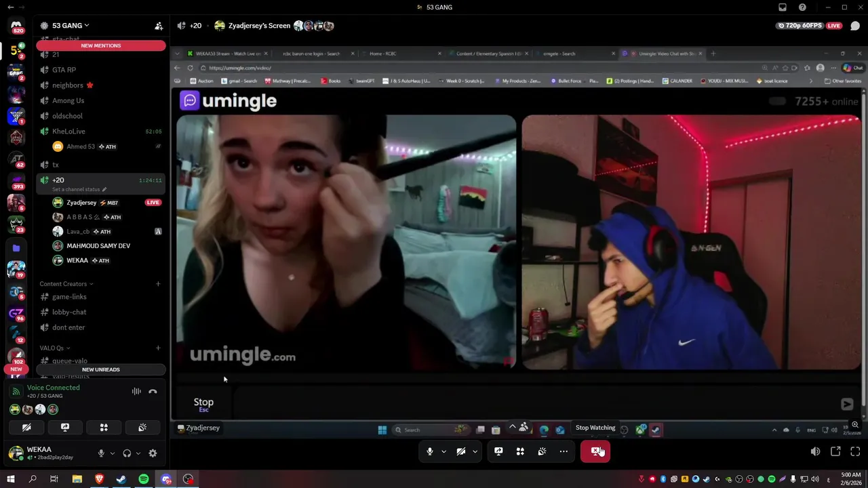Open chat bubble icon beside LIVE badge
This screenshot has width=868, height=488.
pyautogui.click(x=854, y=26)
